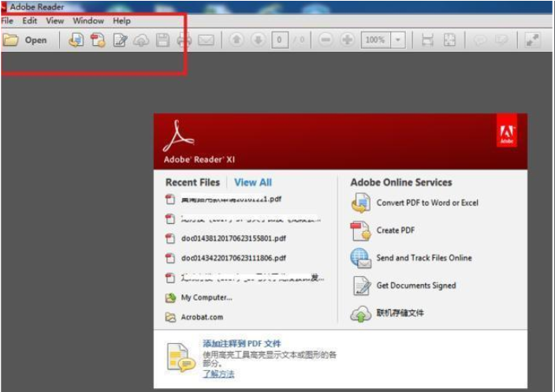
Task: Click the Create PDF service icon in panel
Action: tap(361, 231)
